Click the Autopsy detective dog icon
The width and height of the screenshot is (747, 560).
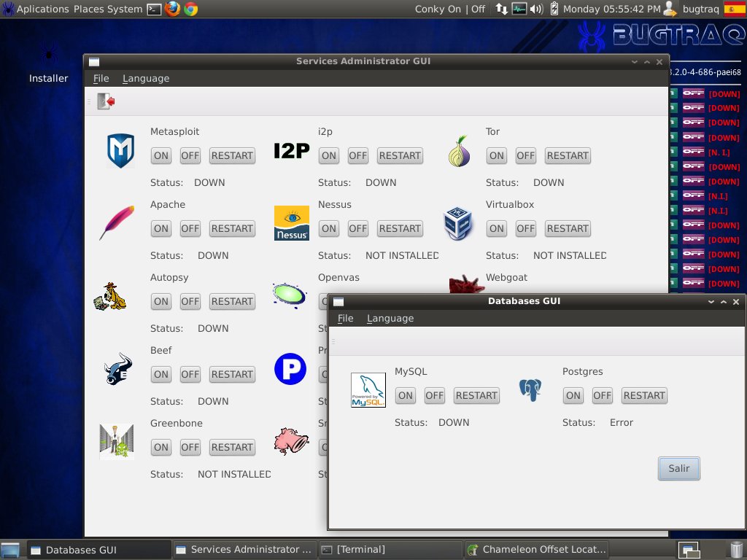point(110,296)
